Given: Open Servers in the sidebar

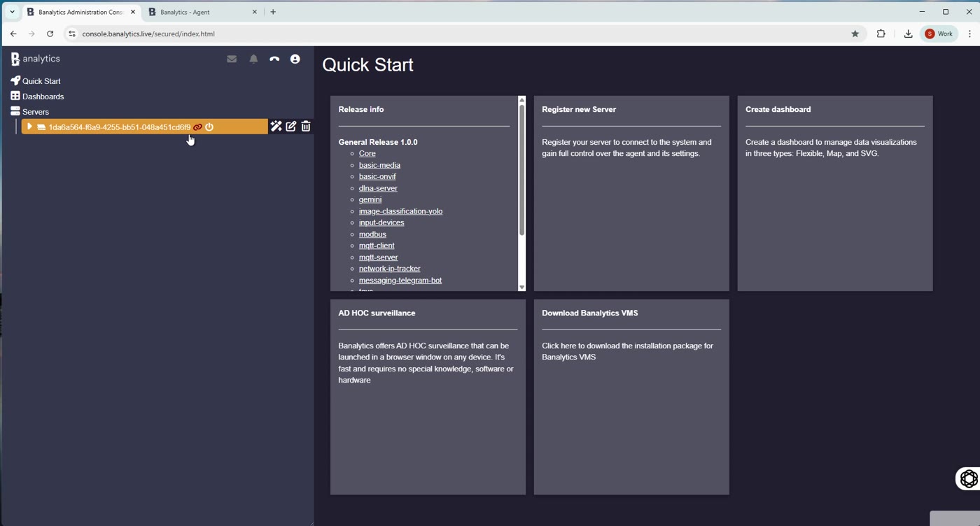Looking at the screenshot, I should pos(36,112).
